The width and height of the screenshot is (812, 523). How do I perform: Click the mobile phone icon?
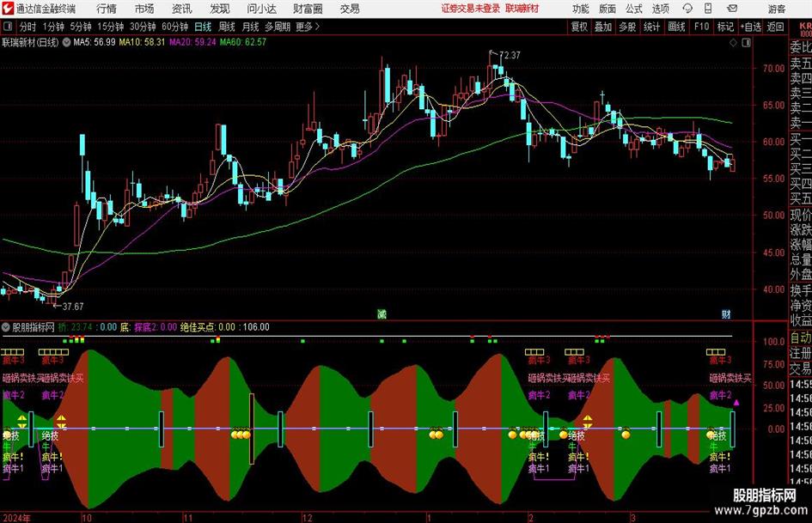tap(708, 9)
